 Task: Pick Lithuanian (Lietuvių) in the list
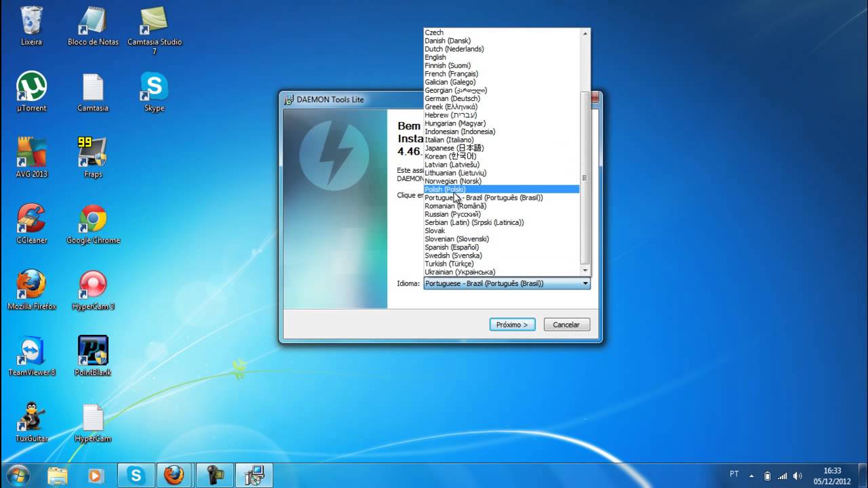502,173
